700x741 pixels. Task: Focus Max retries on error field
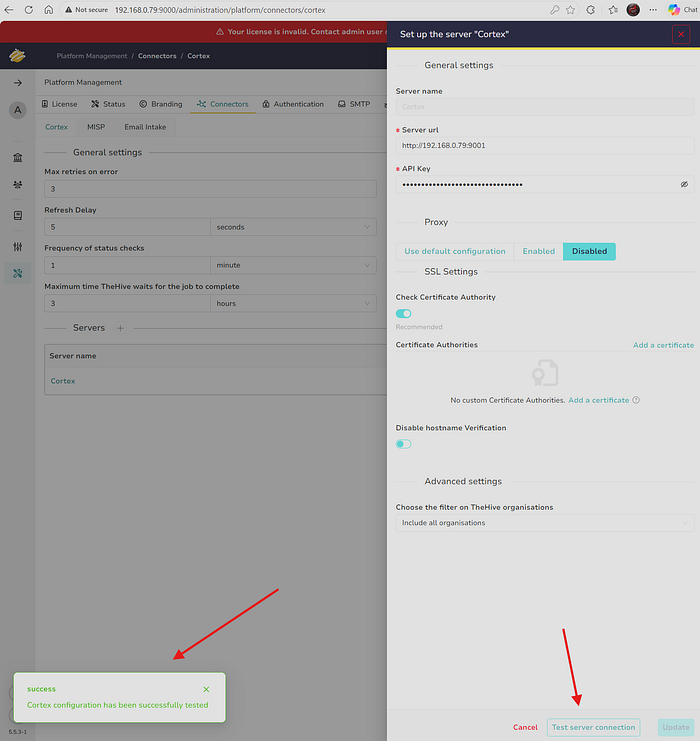point(210,189)
